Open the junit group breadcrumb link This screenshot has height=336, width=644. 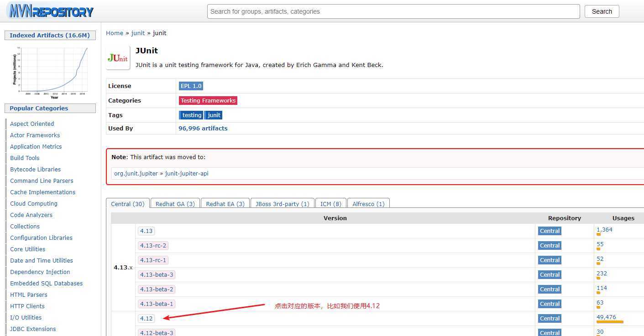(138, 33)
